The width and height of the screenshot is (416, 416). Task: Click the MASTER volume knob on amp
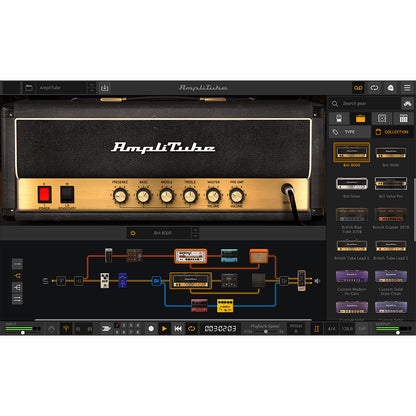click(213, 196)
